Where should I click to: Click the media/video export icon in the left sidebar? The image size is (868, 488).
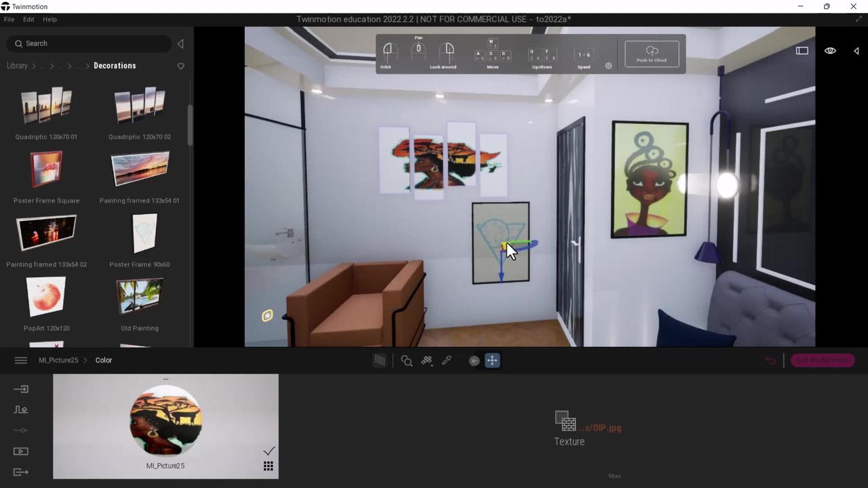click(x=20, y=451)
